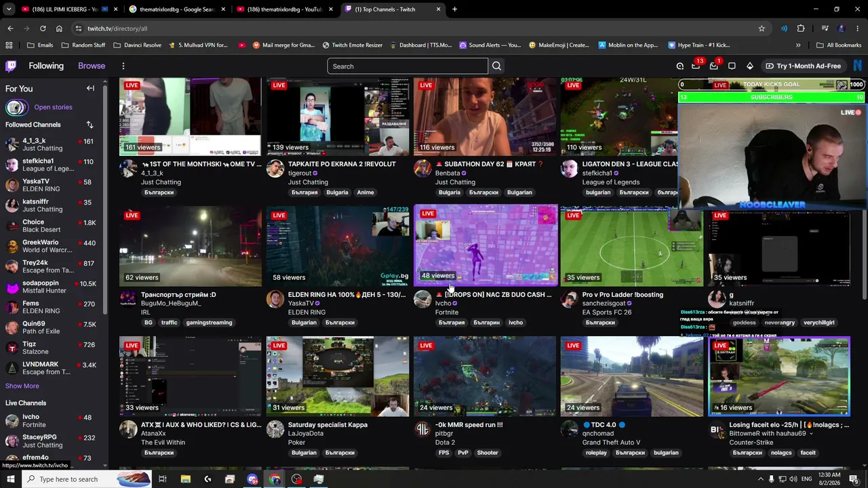The image size is (868, 488).
Task: Click the Twitch search field
Action: (x=407, y=66)
